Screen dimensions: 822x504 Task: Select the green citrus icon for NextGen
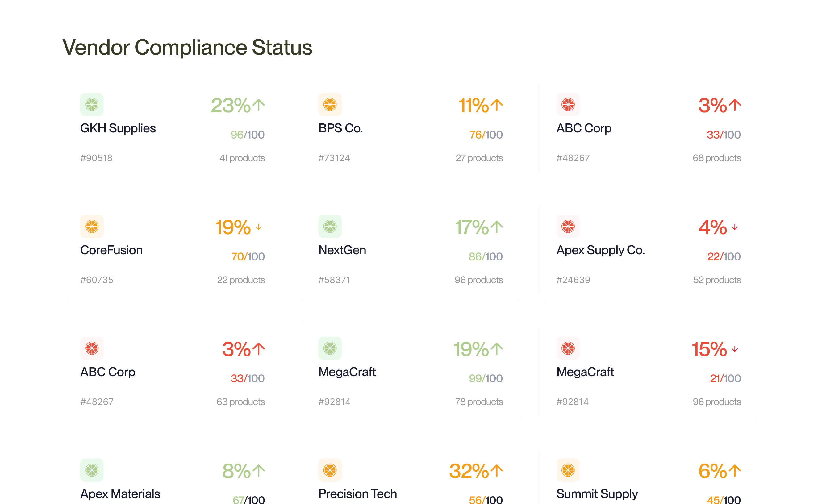pyautogui.click(x=330, y=227)
